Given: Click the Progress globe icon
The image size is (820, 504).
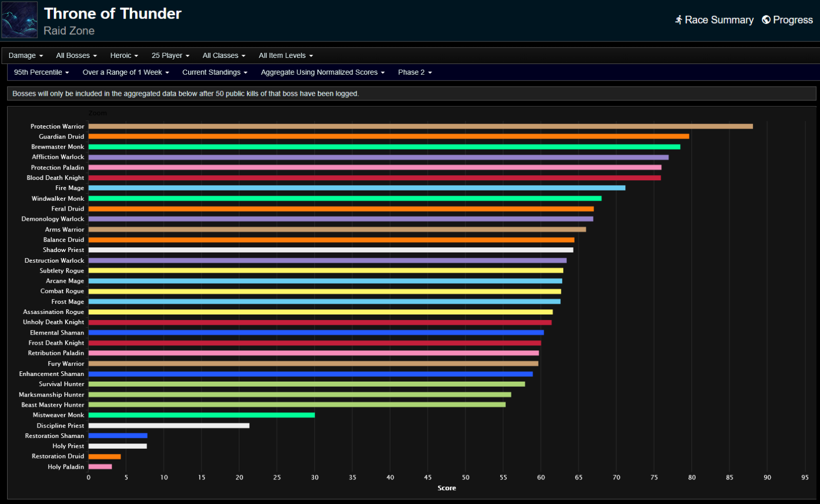Looking at the screenshot, I should click(766, 20).
